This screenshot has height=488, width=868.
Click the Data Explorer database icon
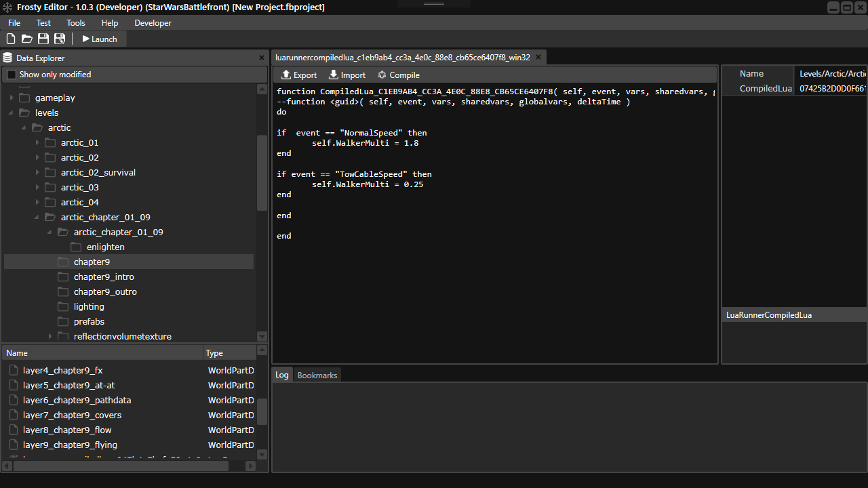tap(7, 58)
